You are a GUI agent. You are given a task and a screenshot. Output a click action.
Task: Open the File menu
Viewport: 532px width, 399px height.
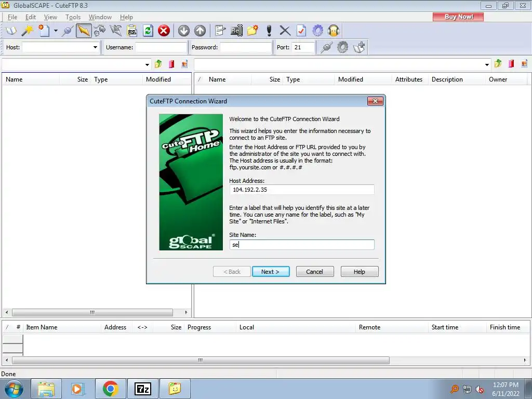click(x=12, y=17)
